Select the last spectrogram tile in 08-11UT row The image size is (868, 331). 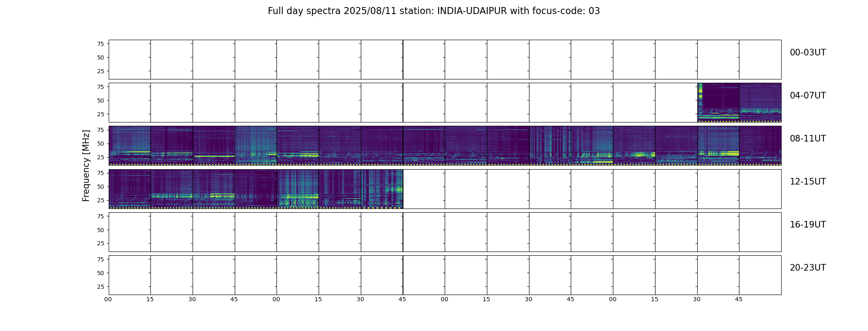point(760,146)
